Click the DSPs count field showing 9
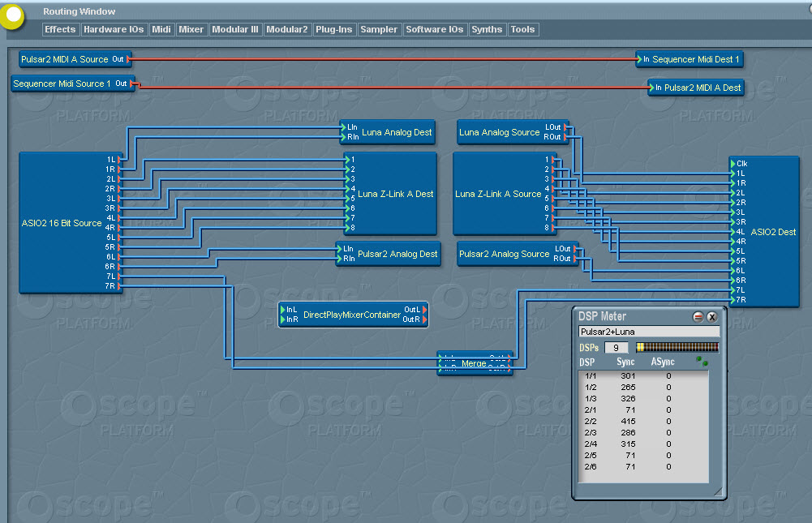This screenshot has width=812, height=523. 616,347
